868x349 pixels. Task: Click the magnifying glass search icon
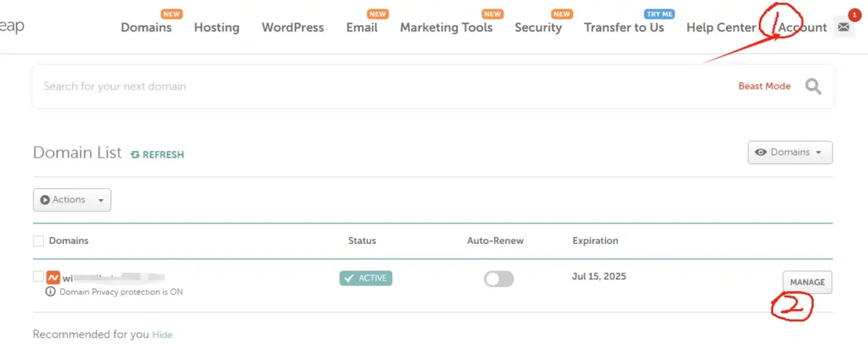[x=813, y=86]
